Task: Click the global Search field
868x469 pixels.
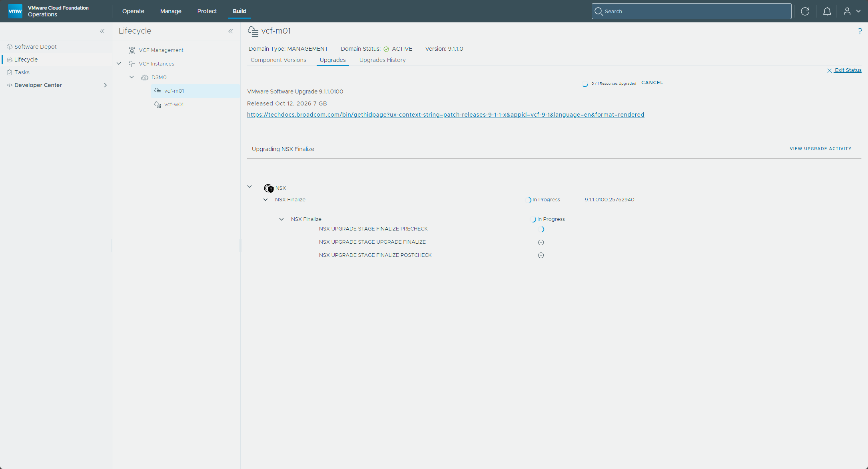Action: click(x=691, y=11)
